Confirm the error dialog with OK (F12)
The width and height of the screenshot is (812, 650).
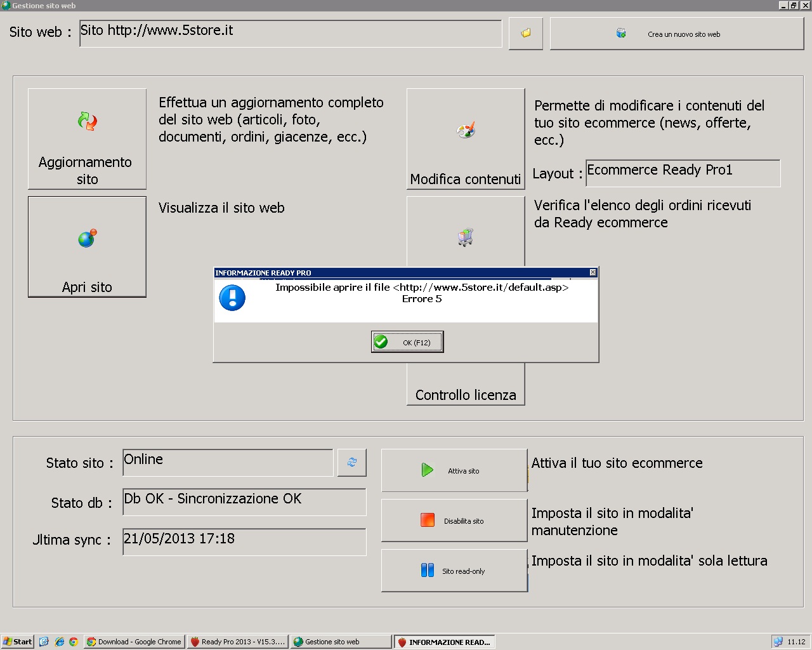[407, 342]
